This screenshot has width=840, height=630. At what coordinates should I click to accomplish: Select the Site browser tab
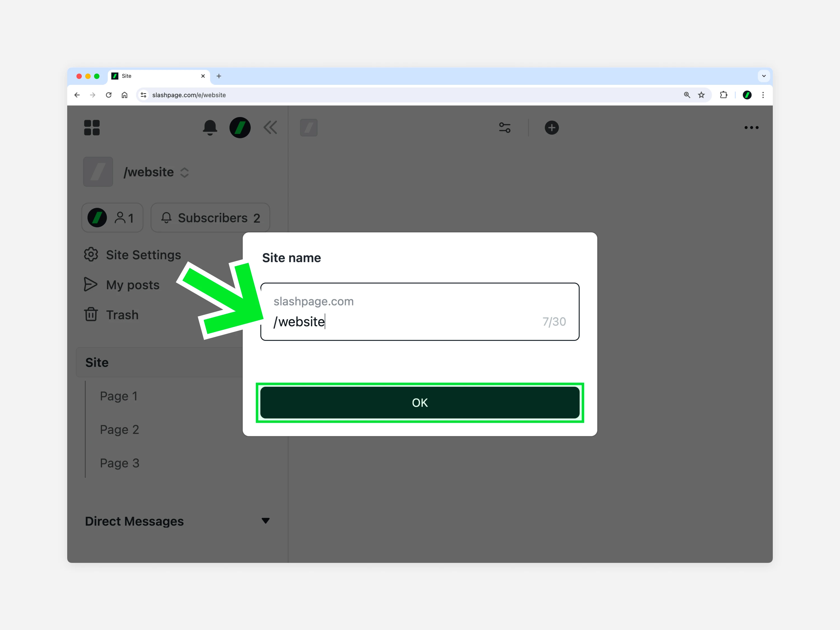tap(159, 76)
